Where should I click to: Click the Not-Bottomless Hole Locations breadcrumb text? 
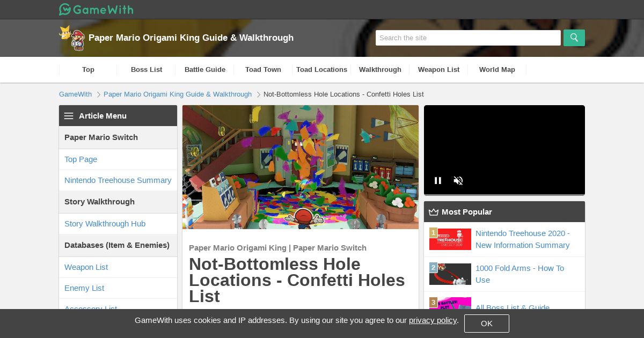click(x=343, y=94)
